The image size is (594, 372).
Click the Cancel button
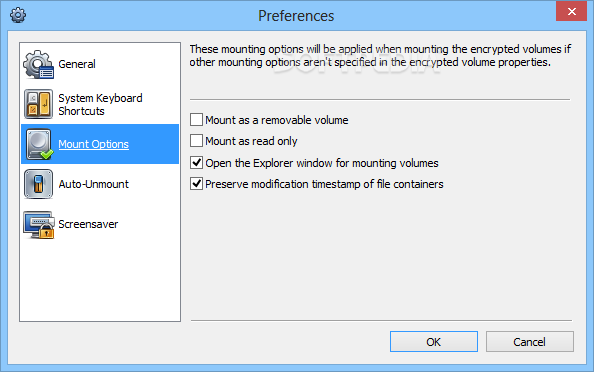click(530, 342)
